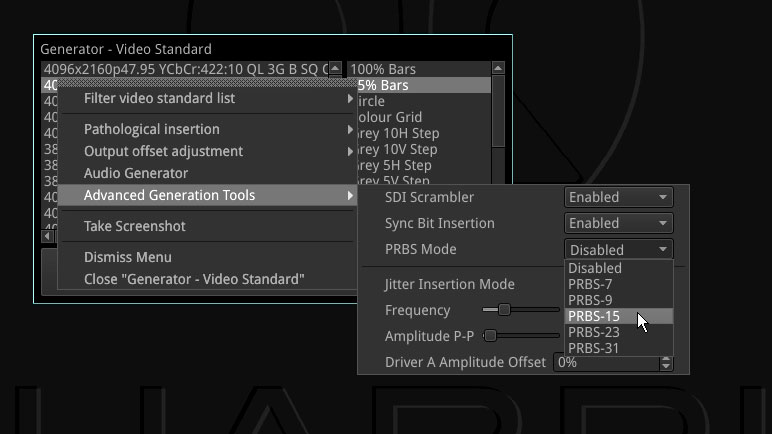Select Advanced Generation Tools menu entry
Screen dimensions: 772x434
[207, 196]
